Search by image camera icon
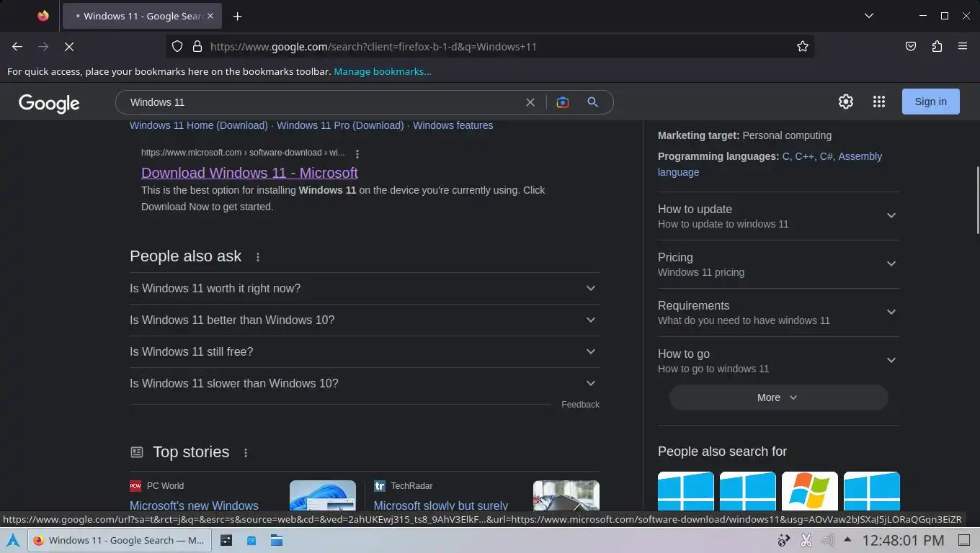 pos(563,102)
